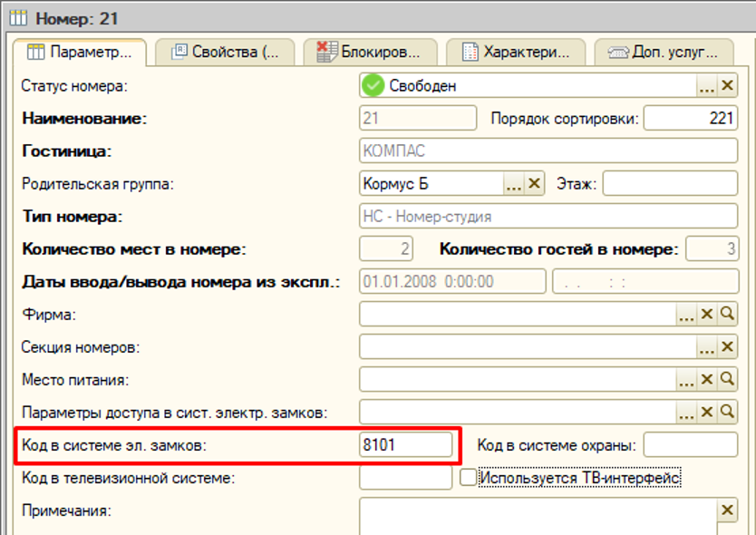Open the Характери... tab
This screenshot has height=535, width=756.
pyautogui.click(x=516, y=52)
